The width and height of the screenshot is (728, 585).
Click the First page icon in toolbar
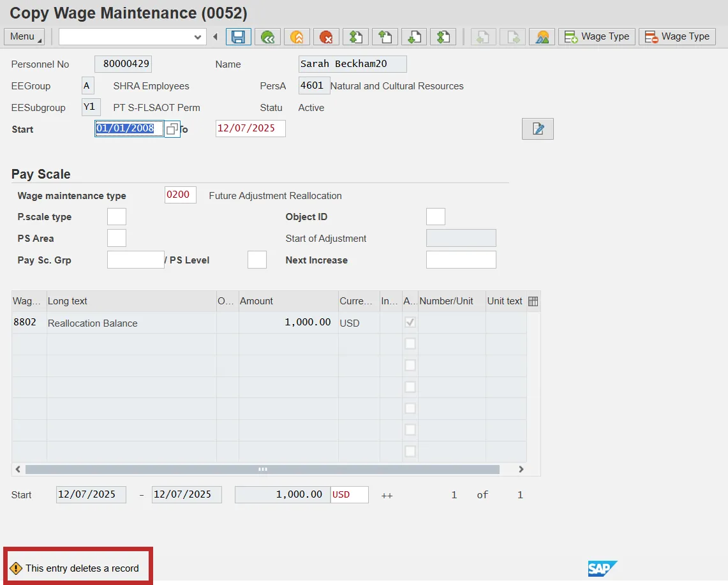[x=355, y=37]
